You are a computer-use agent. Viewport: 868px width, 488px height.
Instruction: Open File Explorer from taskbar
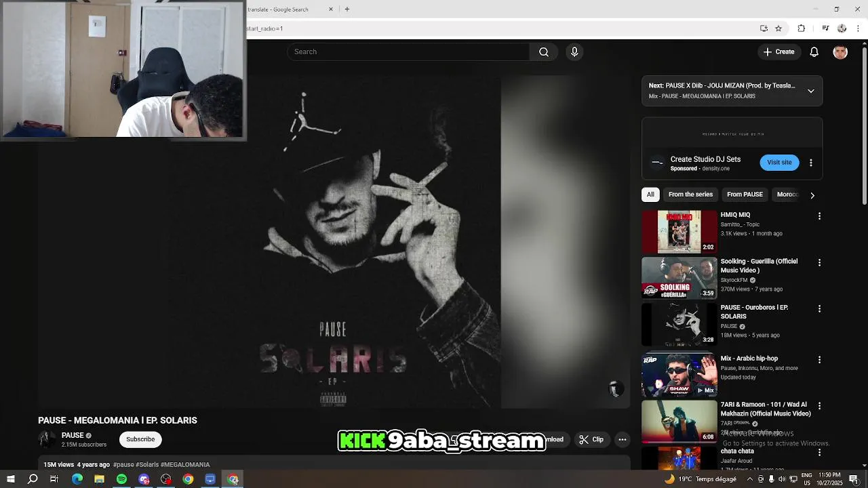coord(99,479)
